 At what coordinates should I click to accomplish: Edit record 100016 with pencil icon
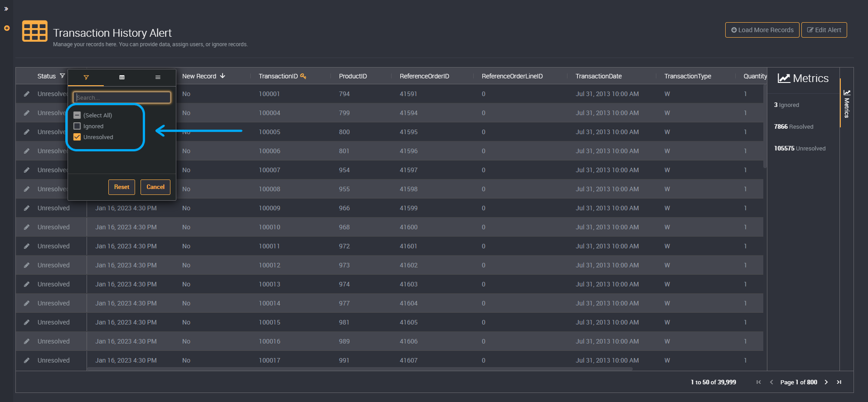click(27, 341)
